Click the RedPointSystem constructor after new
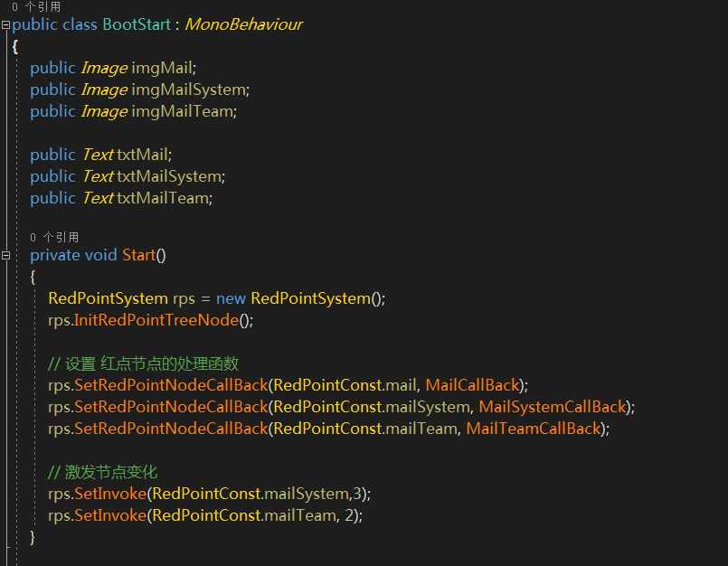This screenshot has height=566, width=728. [x=310, y=298]
